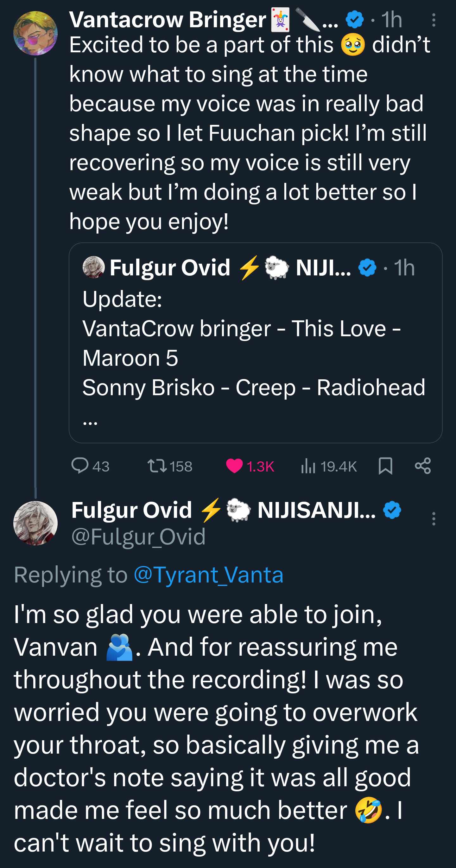Open more options for Vantacrow's tweet
The image size is (456, 868).
434,20
